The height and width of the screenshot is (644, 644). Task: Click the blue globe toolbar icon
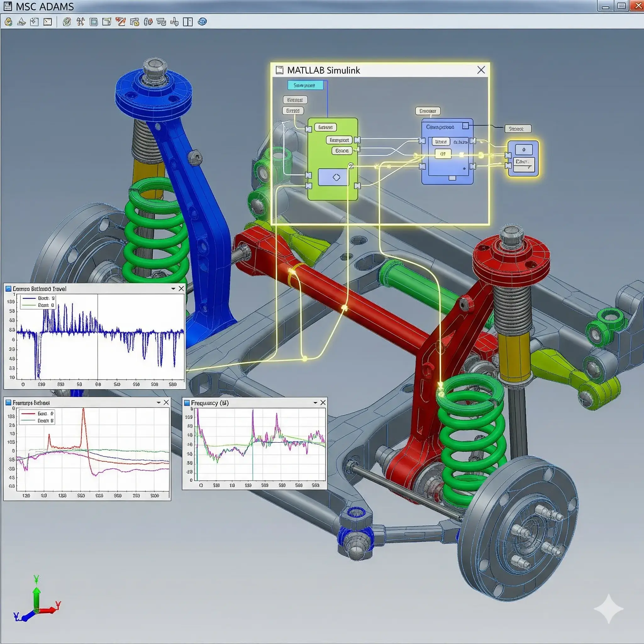click(x=202, y=22)
